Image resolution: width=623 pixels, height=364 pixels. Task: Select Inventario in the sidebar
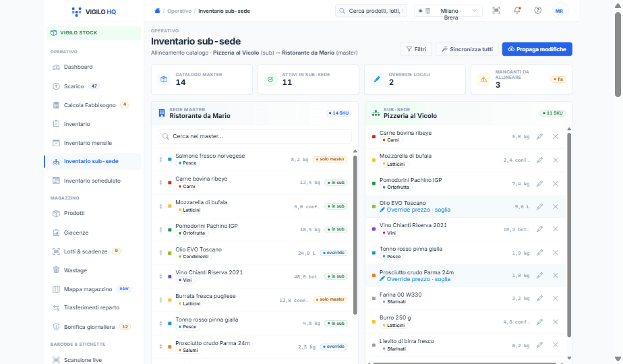93,124
